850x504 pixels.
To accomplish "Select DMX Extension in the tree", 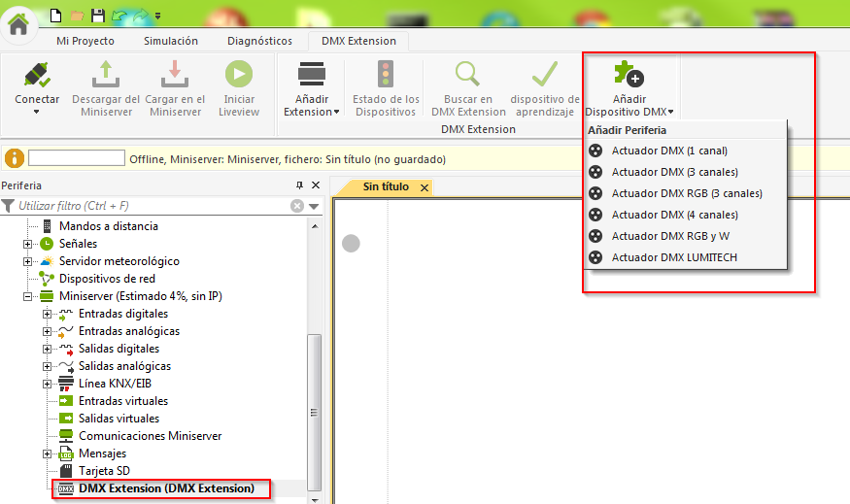I will coord(165,488).
